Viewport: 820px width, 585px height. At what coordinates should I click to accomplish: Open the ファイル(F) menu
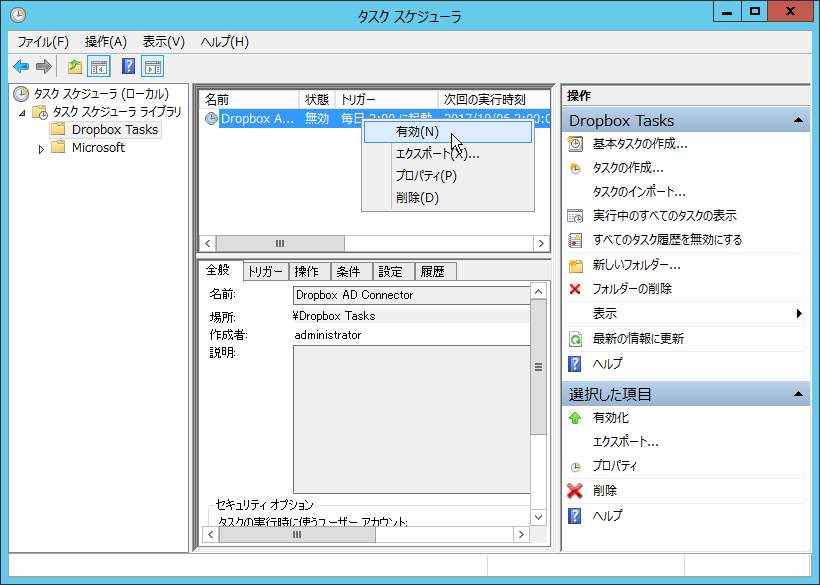point(43,42)
